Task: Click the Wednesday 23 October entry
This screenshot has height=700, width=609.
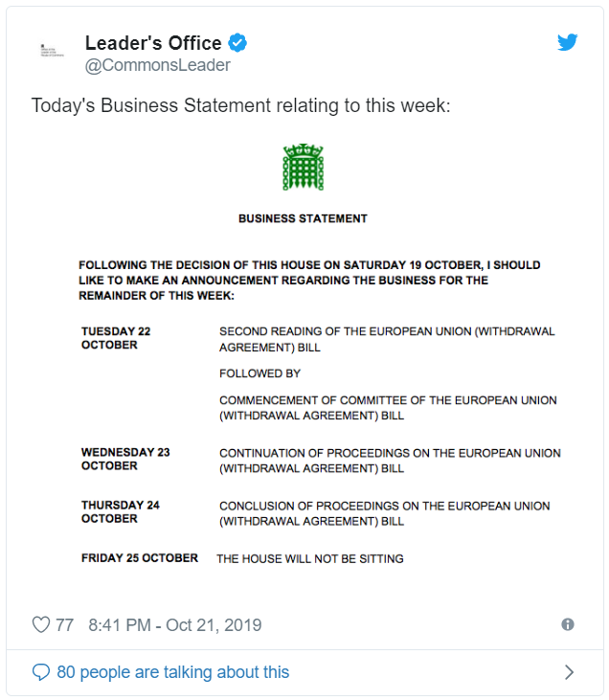Action: (x=125, y=459)
